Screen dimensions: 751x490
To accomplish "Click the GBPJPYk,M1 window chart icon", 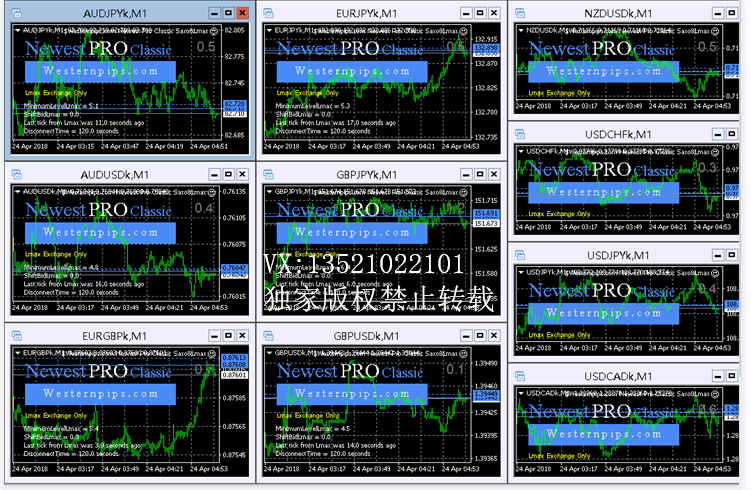I will 268,174.
